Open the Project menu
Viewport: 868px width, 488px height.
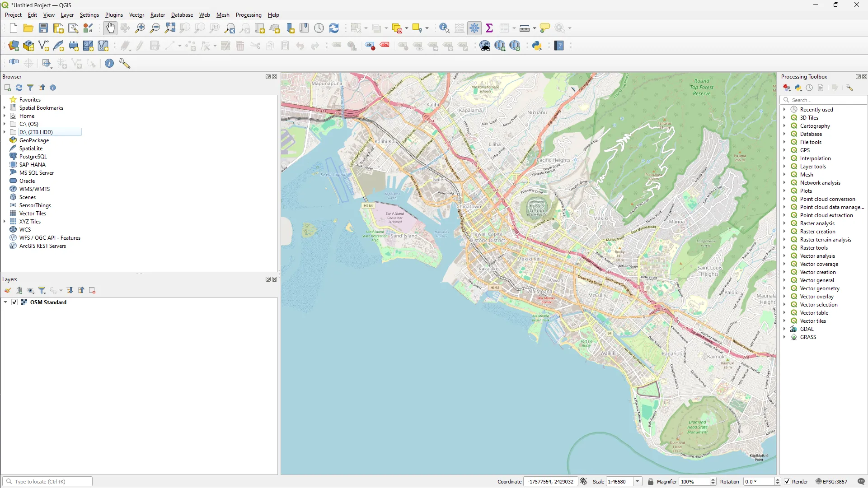tap(13, 15)
